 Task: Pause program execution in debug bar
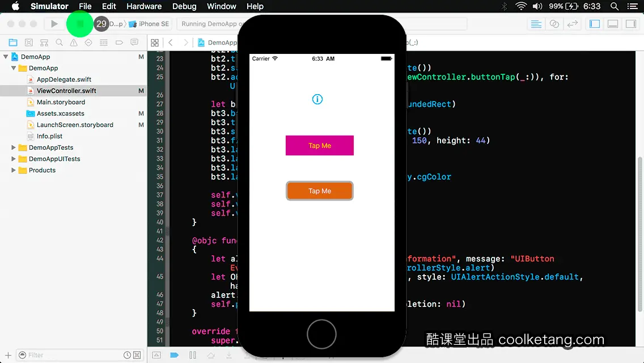tap(193, 355)
